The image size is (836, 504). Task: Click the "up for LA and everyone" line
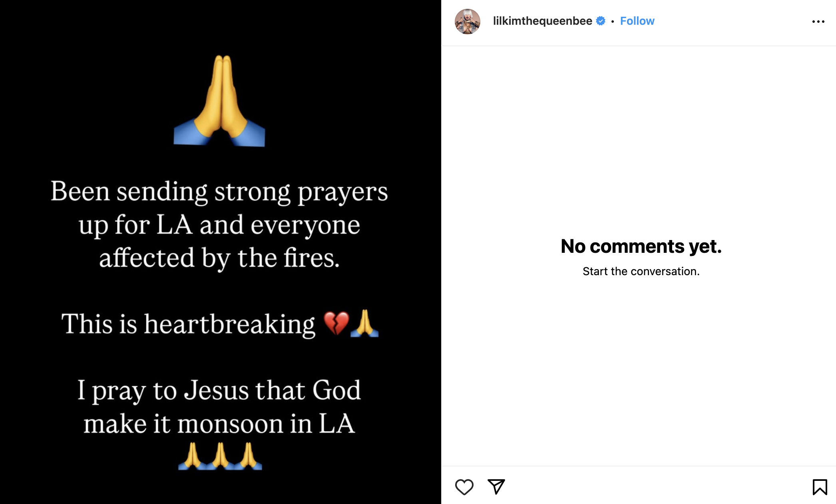coord(219,226)
